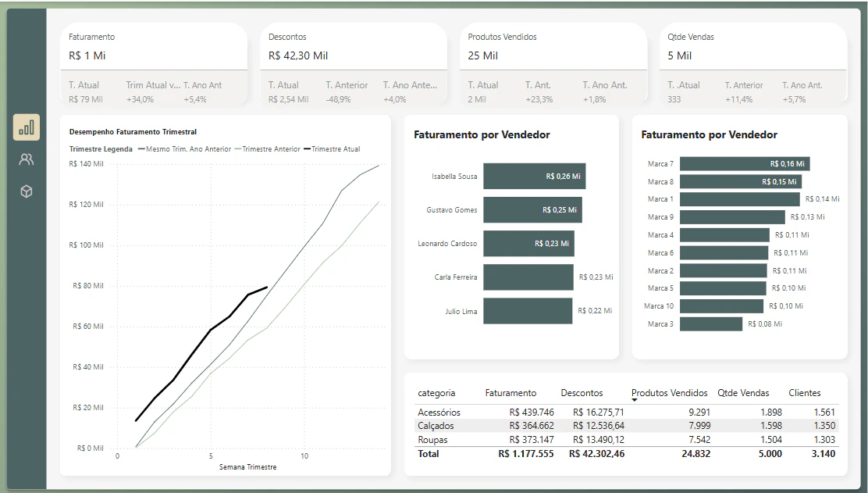Sort the table by Faturamento column header
This screenshot has height=493, width=868.
(x=510, y=393)
